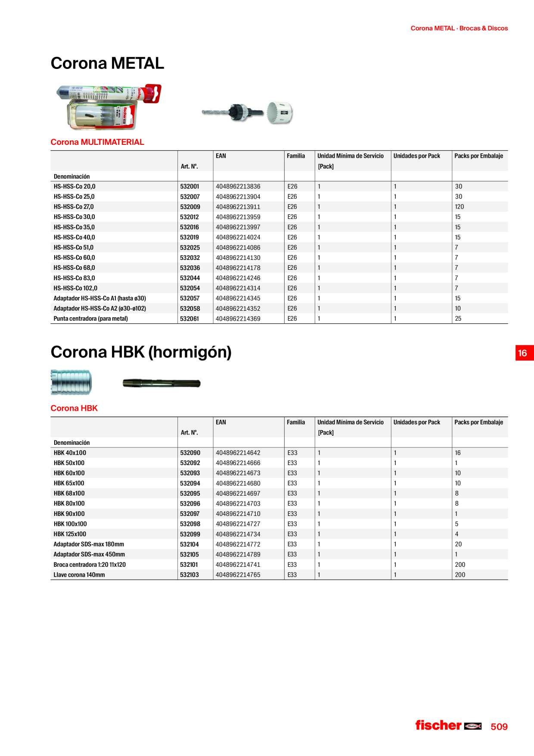This screenshot has height=756, width=534.
Task: Select row 'HBK 125x100'
Action: coord(279,534)
